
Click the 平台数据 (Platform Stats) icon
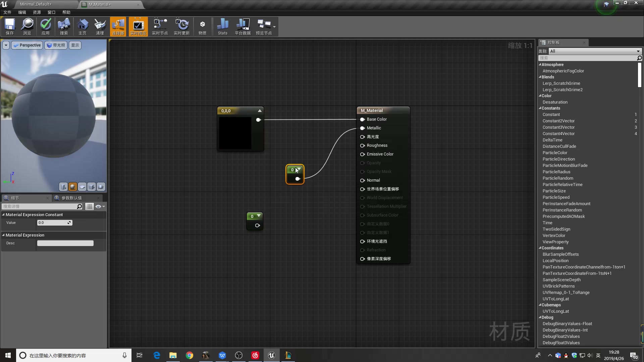pyautogui.click(x=243, y=26)
